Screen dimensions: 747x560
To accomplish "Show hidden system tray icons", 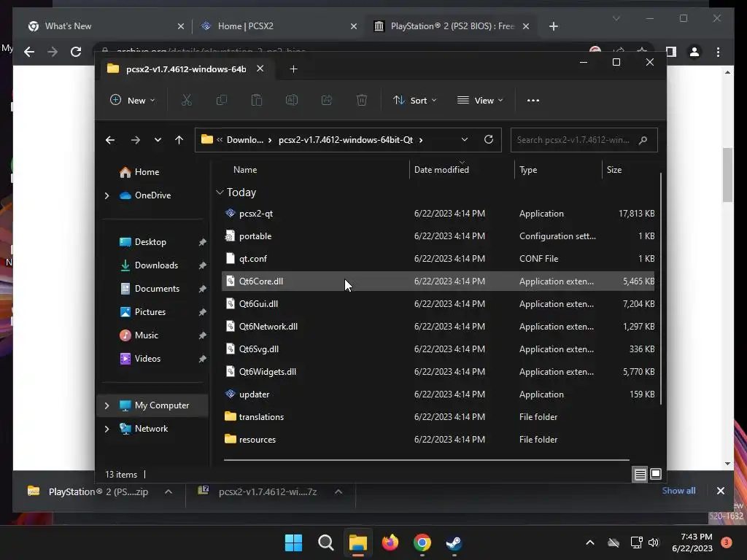I will coord(589,542).
